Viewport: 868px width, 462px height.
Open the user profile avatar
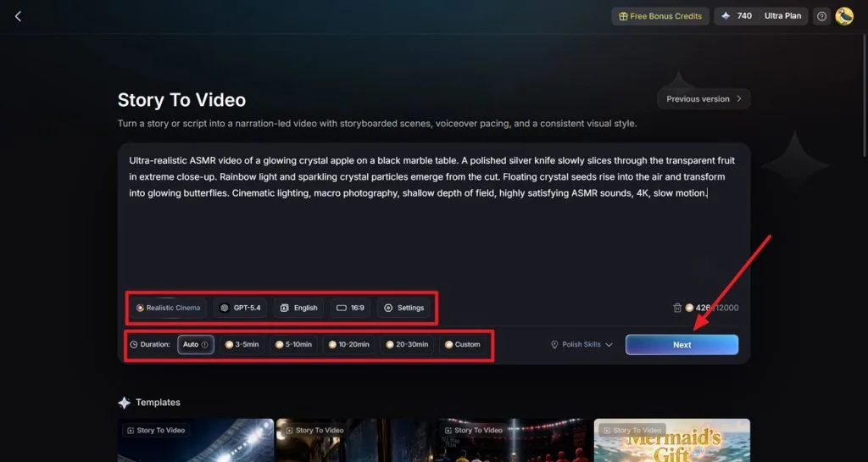click(x=844, y=16)
